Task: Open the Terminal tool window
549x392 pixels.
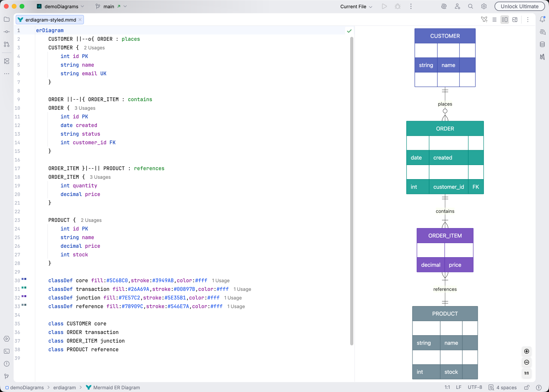Action: pos(6,351)
